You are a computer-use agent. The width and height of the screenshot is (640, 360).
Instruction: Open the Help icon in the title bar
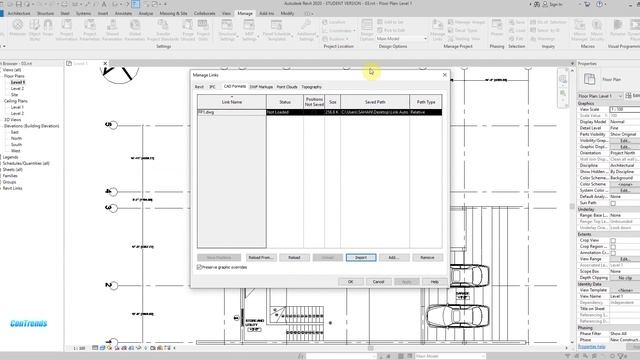coord(600,4)
